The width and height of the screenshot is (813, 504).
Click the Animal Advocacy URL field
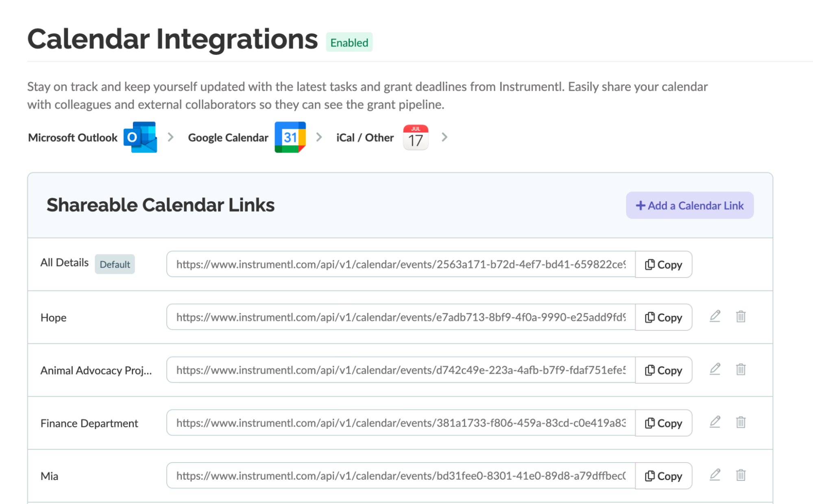(x=401, y=370)
